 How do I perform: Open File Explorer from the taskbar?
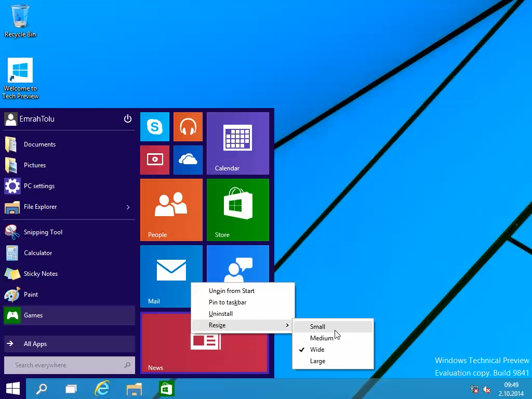(134, 389)
